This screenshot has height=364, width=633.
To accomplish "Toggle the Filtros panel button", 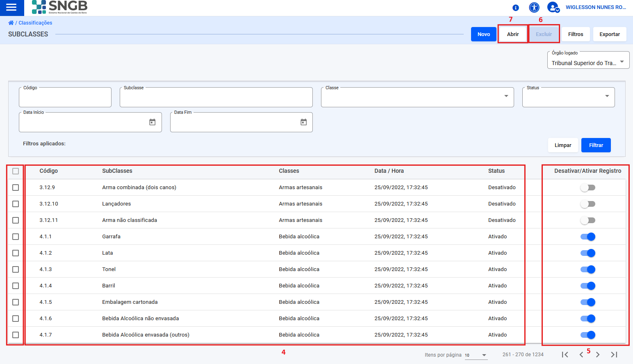I will tap(576, 34).
